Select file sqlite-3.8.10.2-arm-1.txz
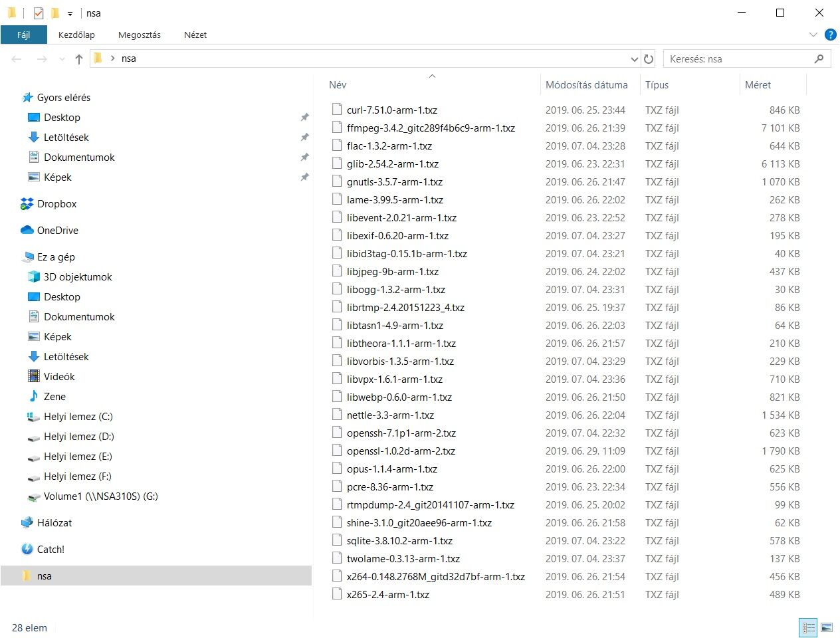The width and height of the screenshot is (840, 638). 399,541
